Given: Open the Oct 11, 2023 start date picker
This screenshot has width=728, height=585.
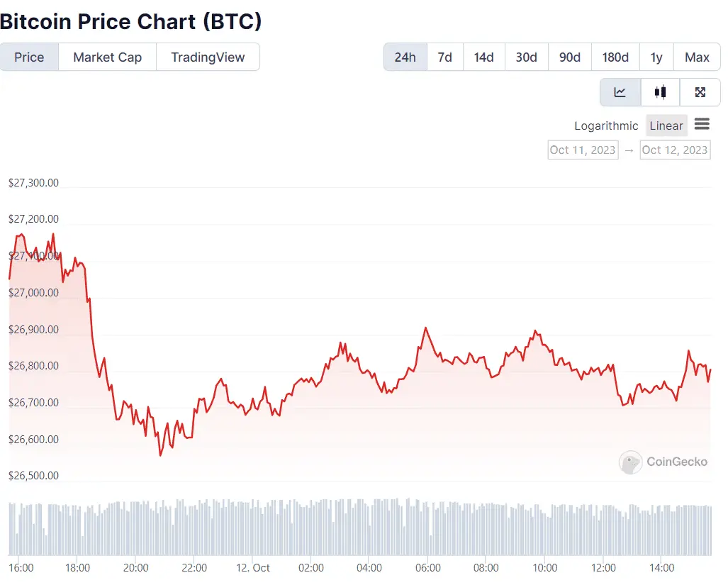Looking at the screenshot, I should tap(583, 150).
